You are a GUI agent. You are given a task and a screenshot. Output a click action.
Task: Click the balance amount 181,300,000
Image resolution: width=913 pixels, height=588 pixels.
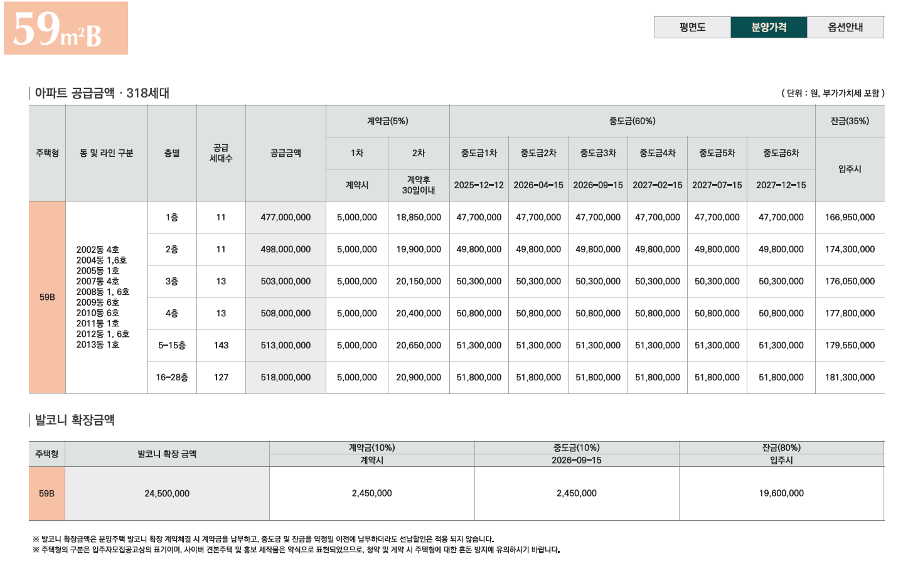pos(850,377)
